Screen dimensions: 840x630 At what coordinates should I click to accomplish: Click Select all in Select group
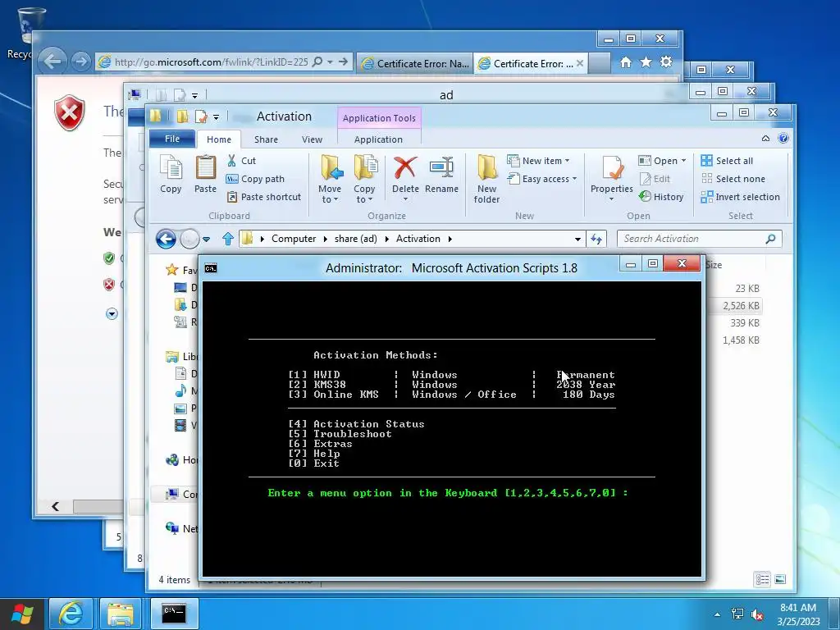(x=727, y=161)
